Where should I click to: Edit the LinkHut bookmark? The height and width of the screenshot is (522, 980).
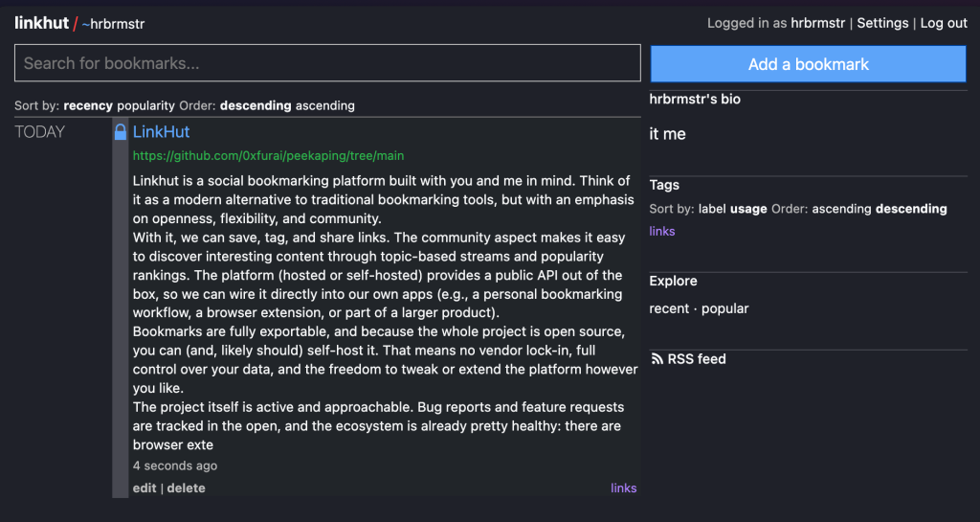pos(145,488)
